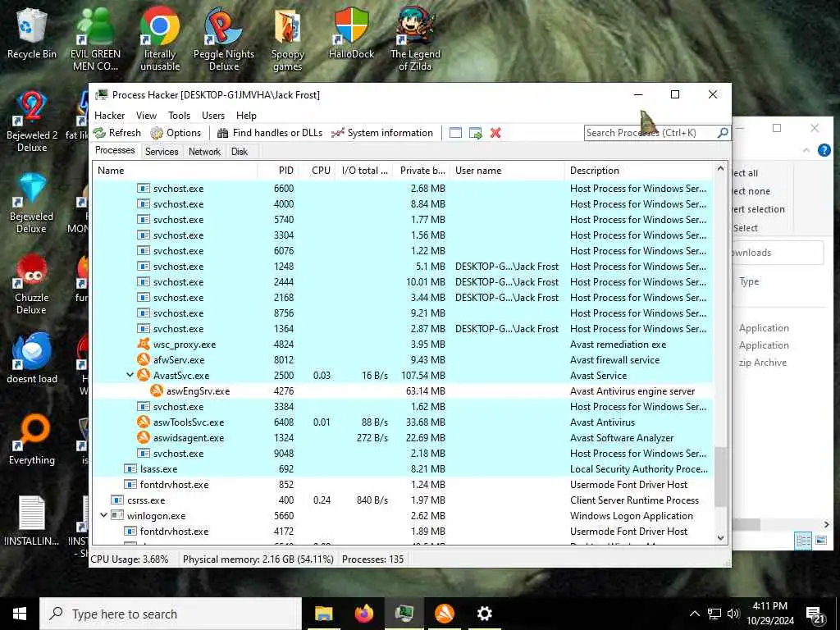The height and width of the screenshot is (630, 840).
Task: Click the Type column in Explorer window
Action: click(749, 282)
